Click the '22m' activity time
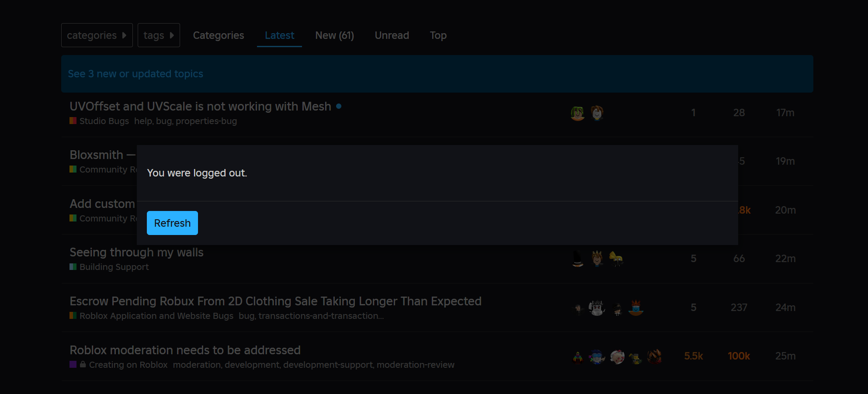The image size is (868, 394). point(785,259)
